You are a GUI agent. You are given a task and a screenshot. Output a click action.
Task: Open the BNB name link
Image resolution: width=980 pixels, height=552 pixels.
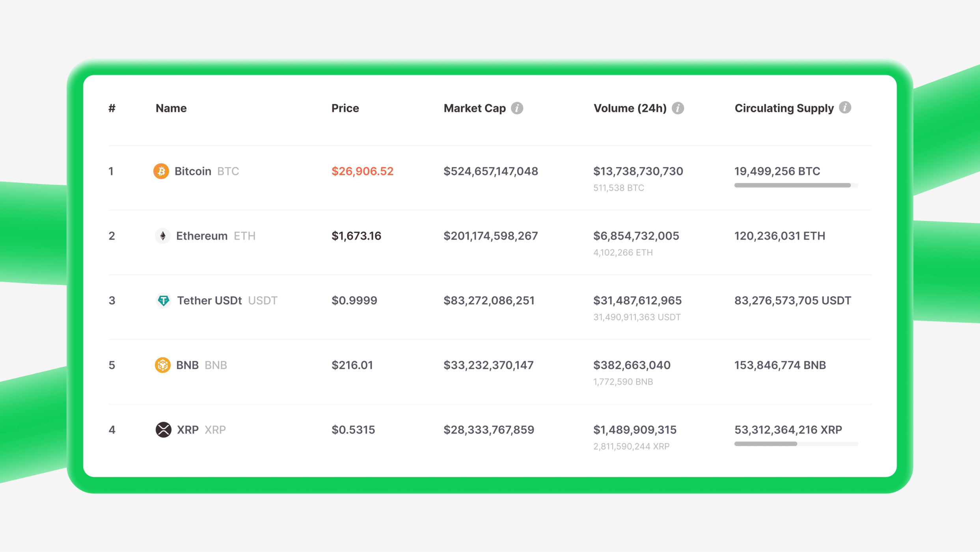(187, 365)
